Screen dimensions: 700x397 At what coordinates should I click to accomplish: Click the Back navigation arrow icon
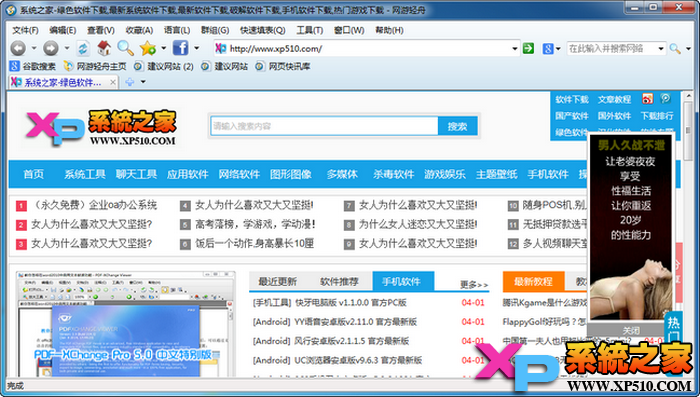tap(18, 48)
